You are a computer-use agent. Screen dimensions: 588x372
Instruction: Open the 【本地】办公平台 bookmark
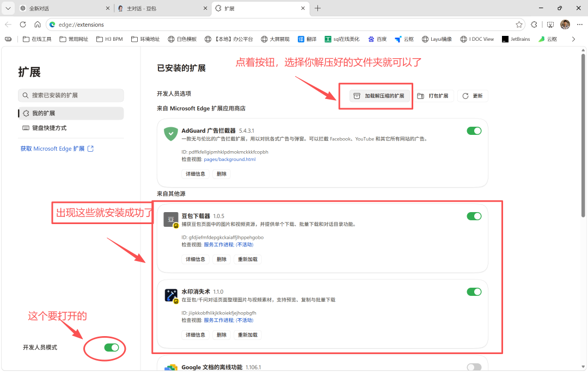229,39
